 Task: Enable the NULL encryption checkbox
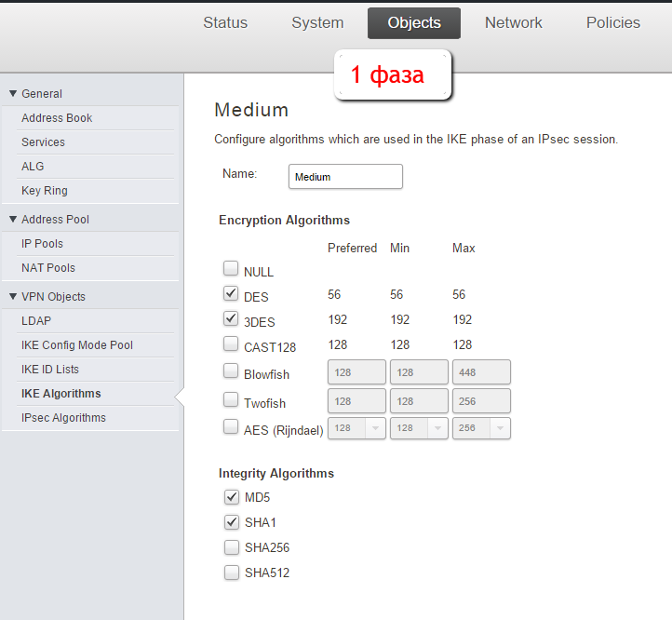point(231,270)
